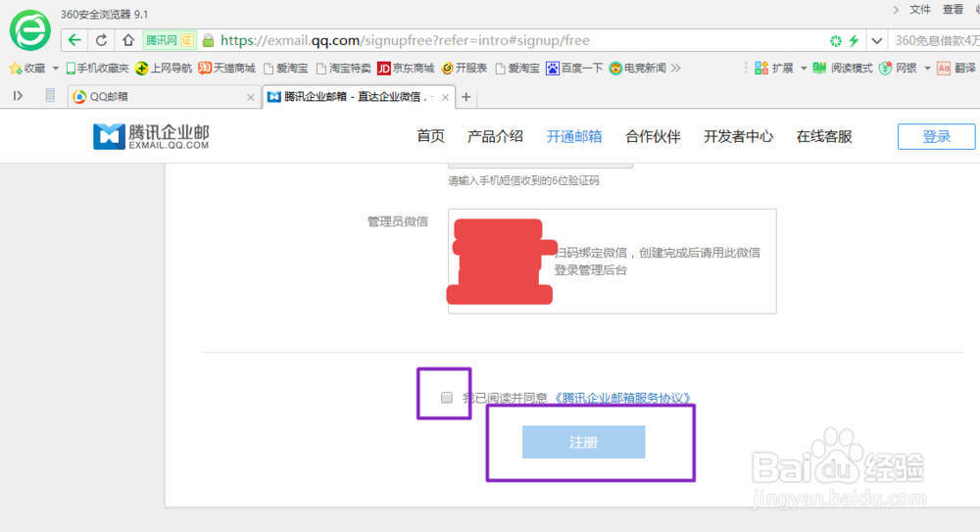The height and width of the screenshot is (532, 980).
Task: Open the home page icon
Action: [x=128, y=40]
